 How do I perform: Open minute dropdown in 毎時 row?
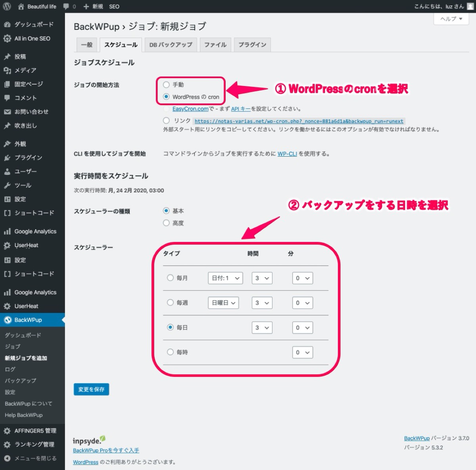click(303, 352)
